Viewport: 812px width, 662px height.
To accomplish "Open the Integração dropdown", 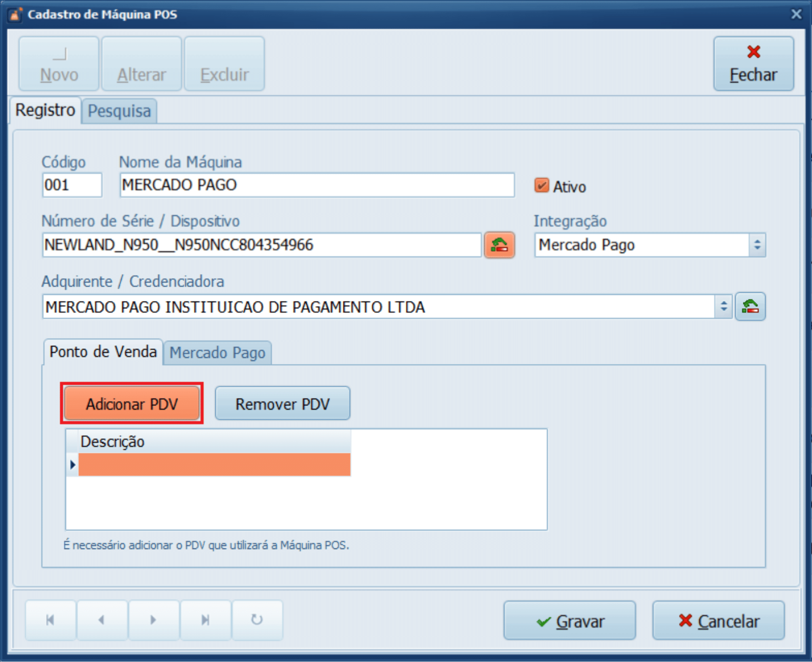I will (757, 245).
